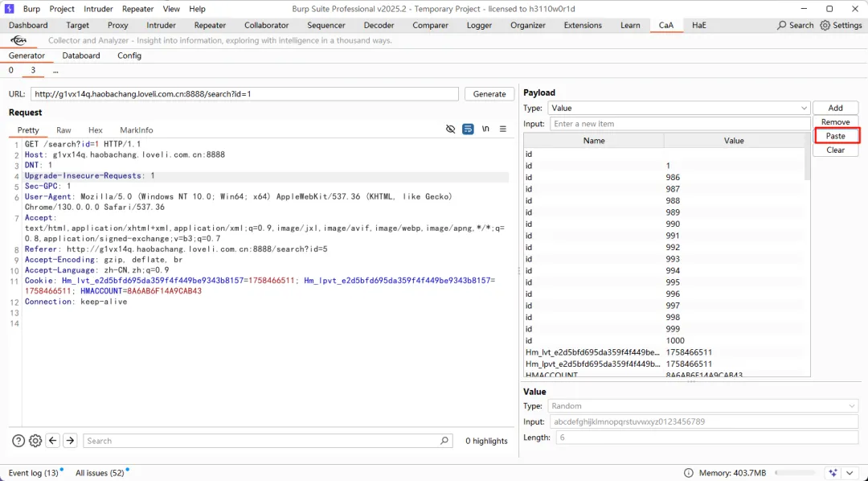Screen dimensions: 868x481
Task: Go to next search match arrow
Action: [70, 441]
